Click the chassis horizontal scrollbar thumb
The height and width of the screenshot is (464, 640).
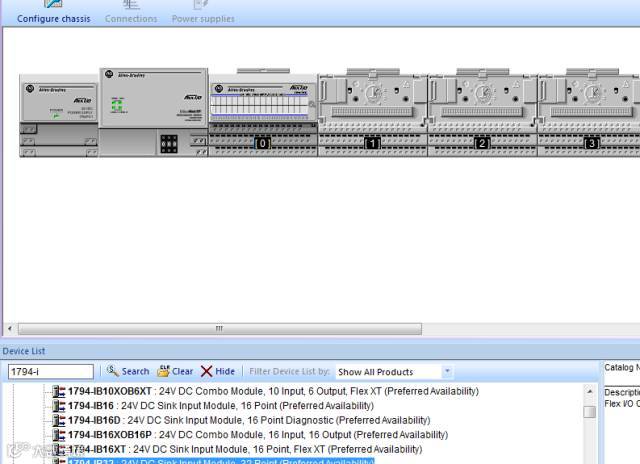coord(220,329)
